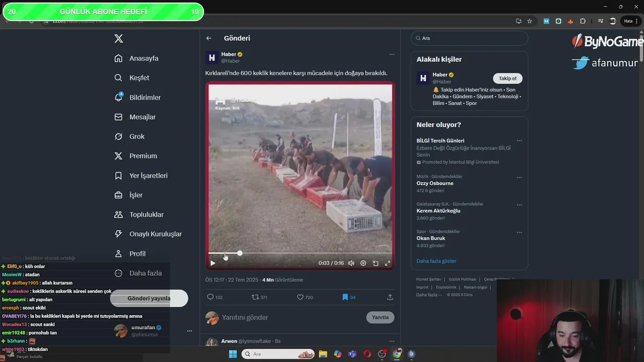This screenshot has height=362, width=644.
Task: Play the video
Action: (213, 263)
